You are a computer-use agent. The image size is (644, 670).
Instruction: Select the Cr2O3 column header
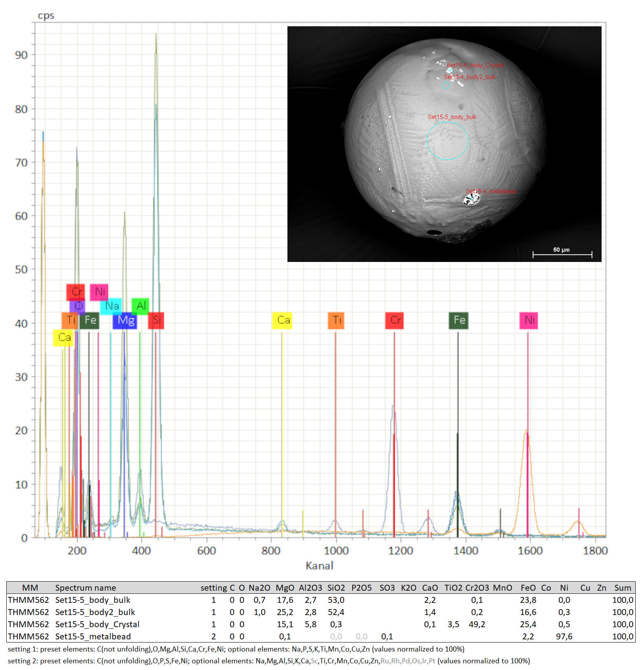(x=477, y=588)
